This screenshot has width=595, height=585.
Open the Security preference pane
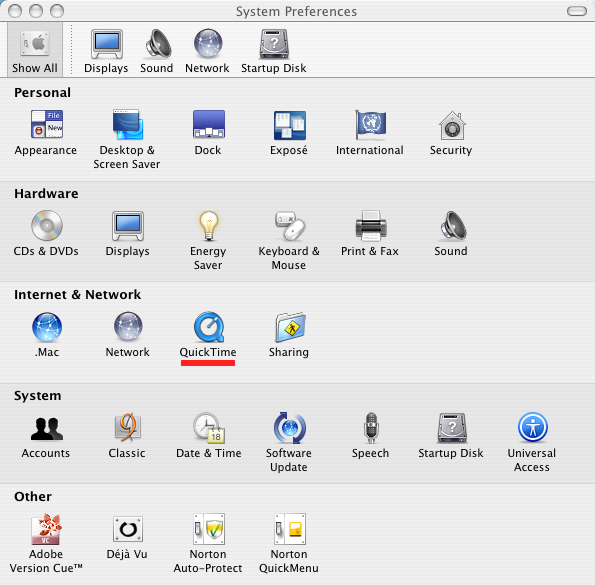tap(451, 133)
